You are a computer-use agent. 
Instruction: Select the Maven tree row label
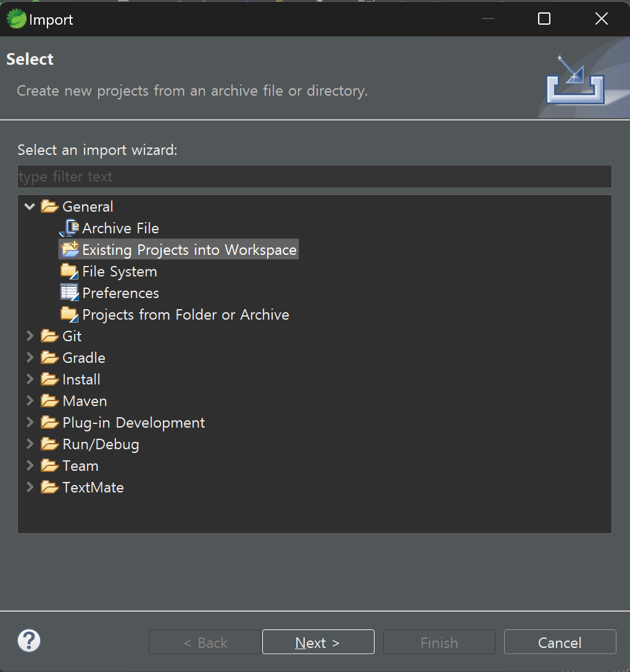pyautogui.click(x=85, y=401)
